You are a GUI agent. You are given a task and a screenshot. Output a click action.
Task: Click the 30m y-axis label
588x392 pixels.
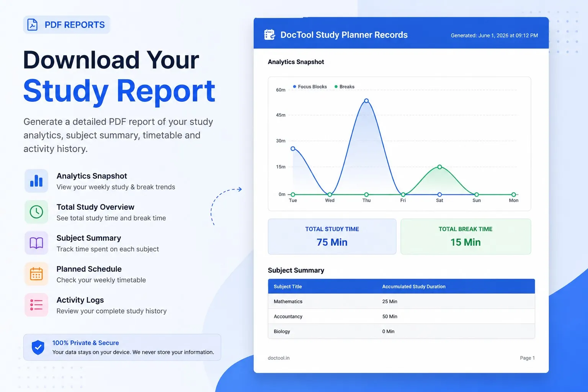pos(281,141)
